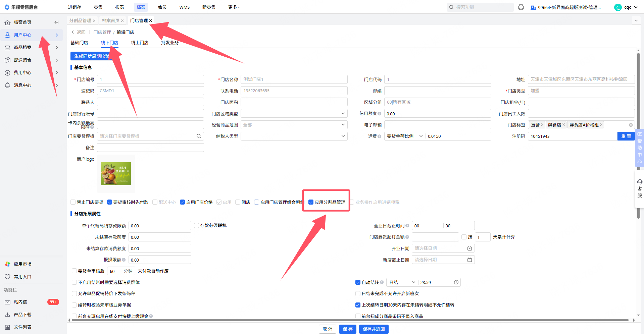Click the 文件列表 icon
This screenshot has height=334, width=644.
pyautogui.click(x=7, y=327)
